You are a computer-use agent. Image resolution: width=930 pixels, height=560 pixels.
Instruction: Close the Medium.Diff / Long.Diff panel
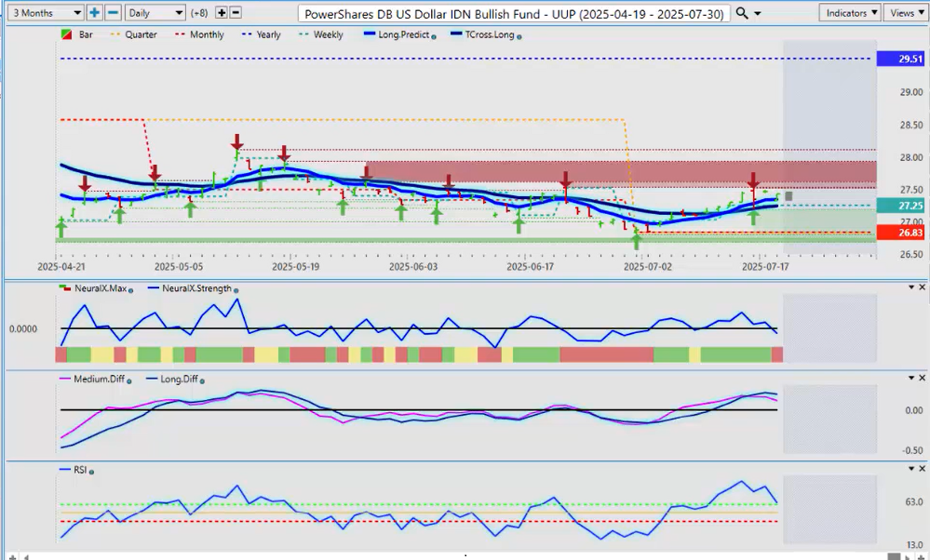[922, 378]
